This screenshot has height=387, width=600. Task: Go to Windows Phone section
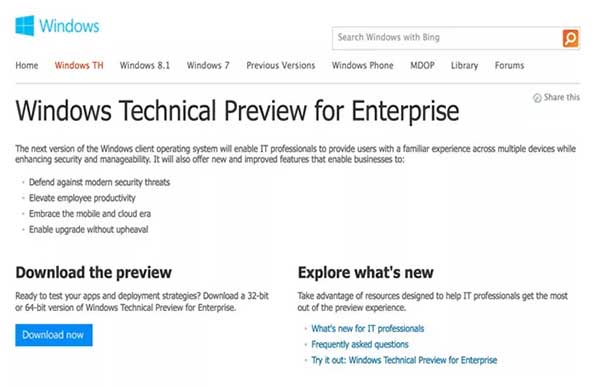[x=362, y=65]
